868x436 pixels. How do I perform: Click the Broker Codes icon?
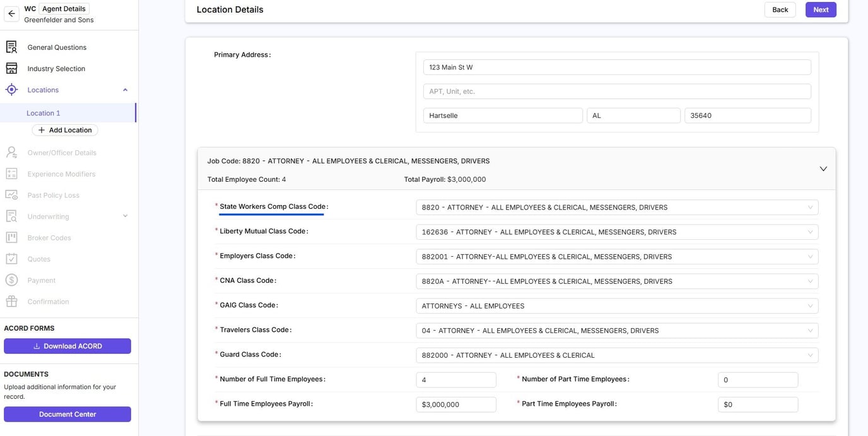point(11,237)
